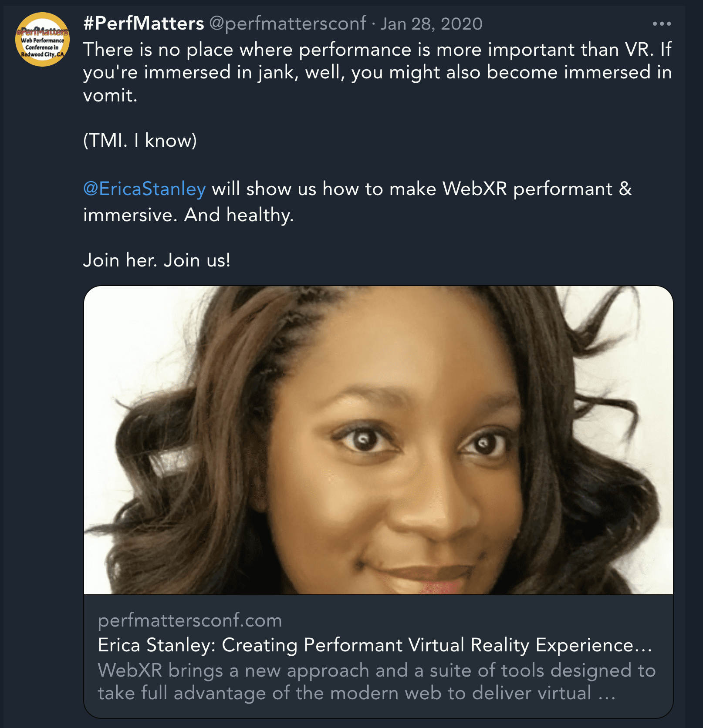Open the @perfmattersconf handle link
Screen dimensions: 703x728
click(287, 24)
